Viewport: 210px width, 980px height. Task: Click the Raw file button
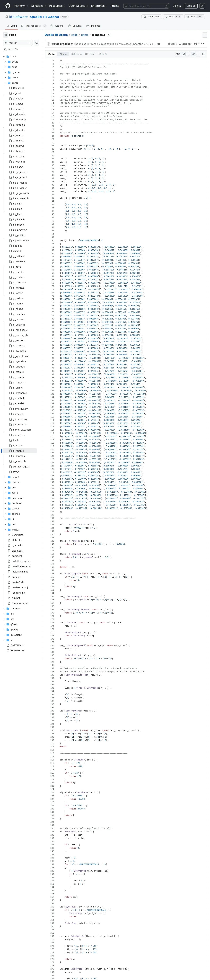point(178,54)
